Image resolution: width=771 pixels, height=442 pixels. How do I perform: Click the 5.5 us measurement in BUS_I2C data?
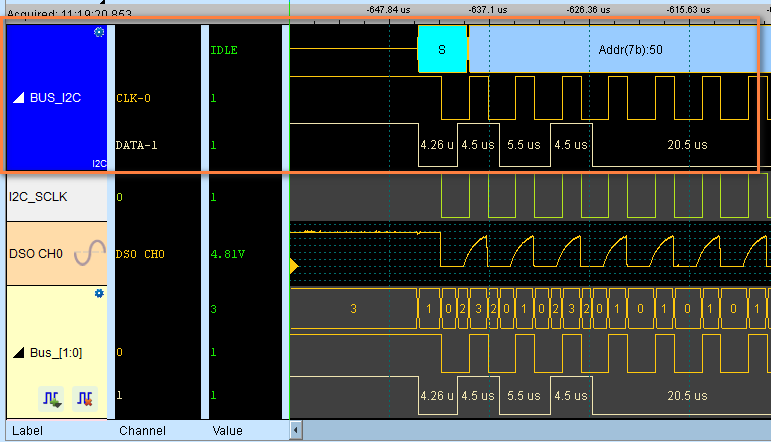(x=524, y=145)
